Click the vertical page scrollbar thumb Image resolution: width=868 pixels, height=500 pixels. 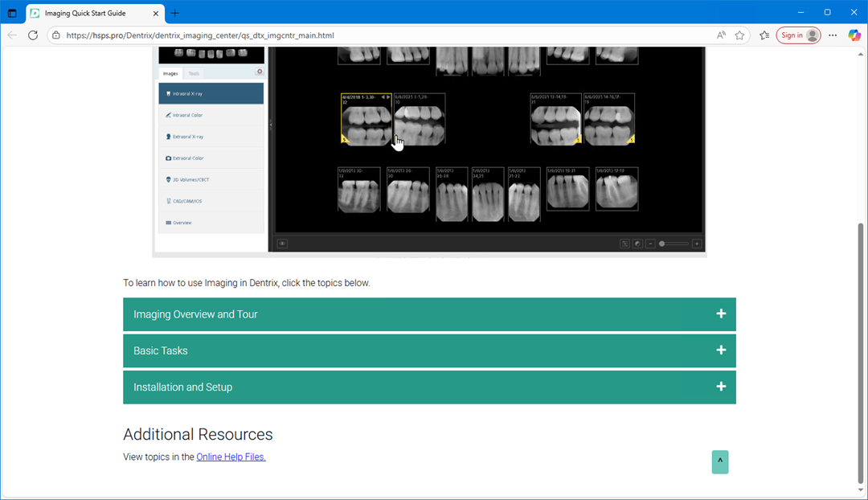pyautogui.click(x=860, y=353)
